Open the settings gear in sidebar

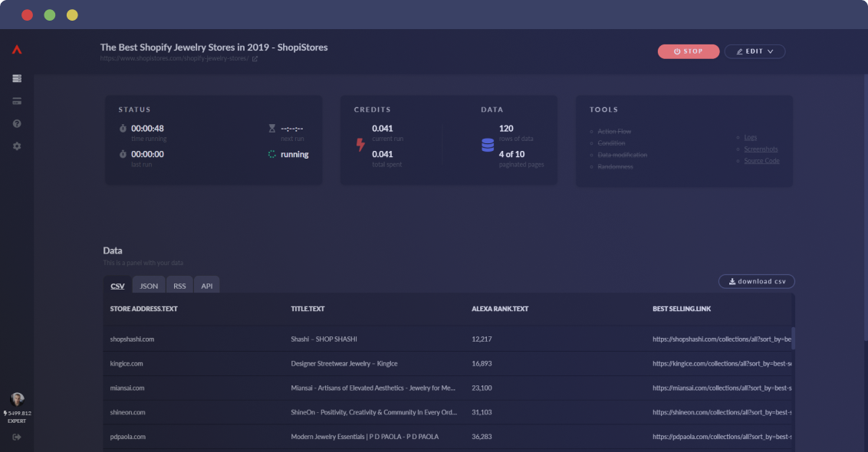tap(17, 146)
